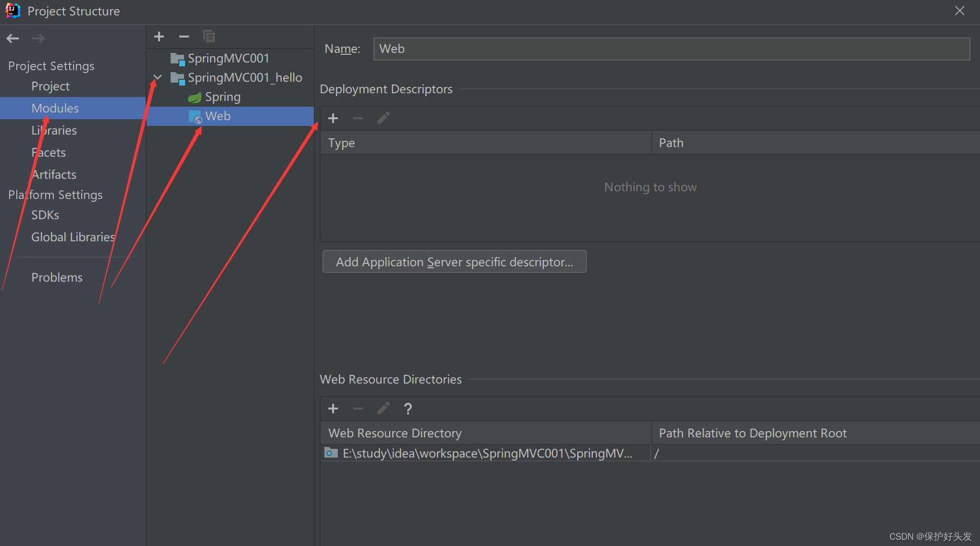Image resolution: width=980 pixels, height=546 pixels.
Task: Click the copy module icon
Action: click(209, 37)
